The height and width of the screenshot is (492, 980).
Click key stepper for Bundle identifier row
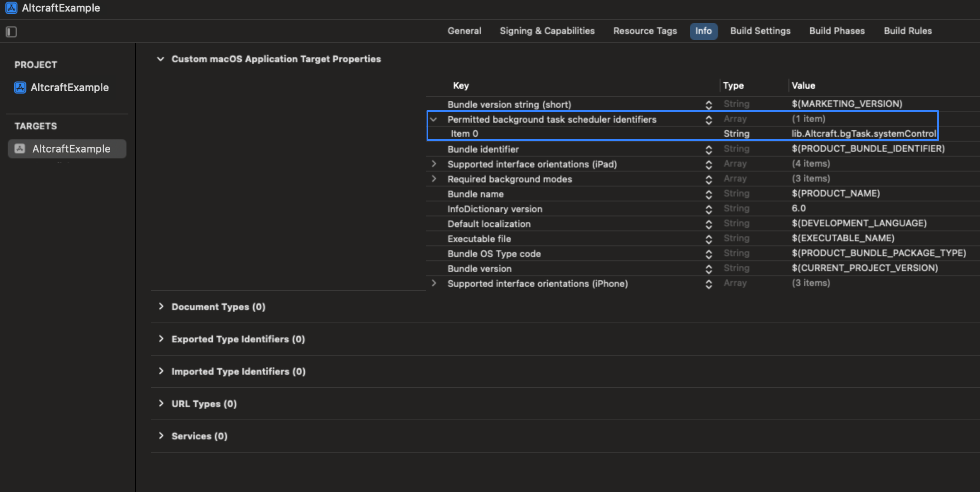(708, 150)
